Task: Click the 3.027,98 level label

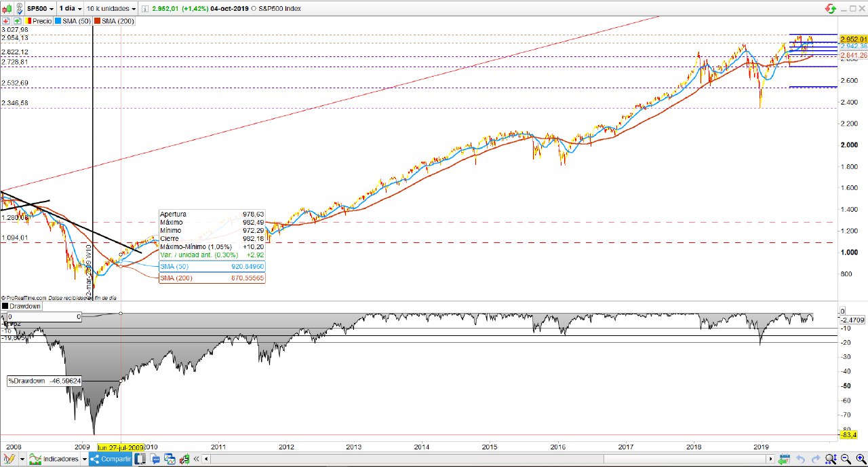Action: tap(14, 30)
